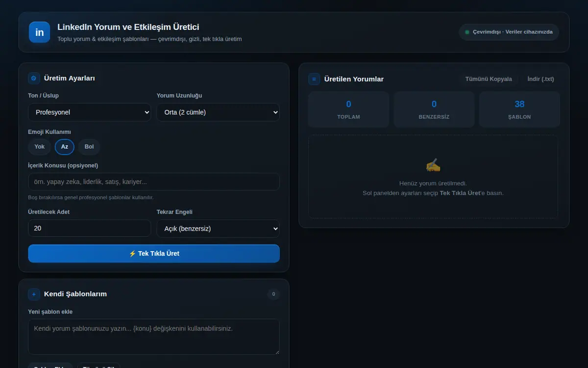Click the "Henüz yorum üretilmedi." message
The width and height of the screenshot is (588, 368).
(x=433, y=184)
